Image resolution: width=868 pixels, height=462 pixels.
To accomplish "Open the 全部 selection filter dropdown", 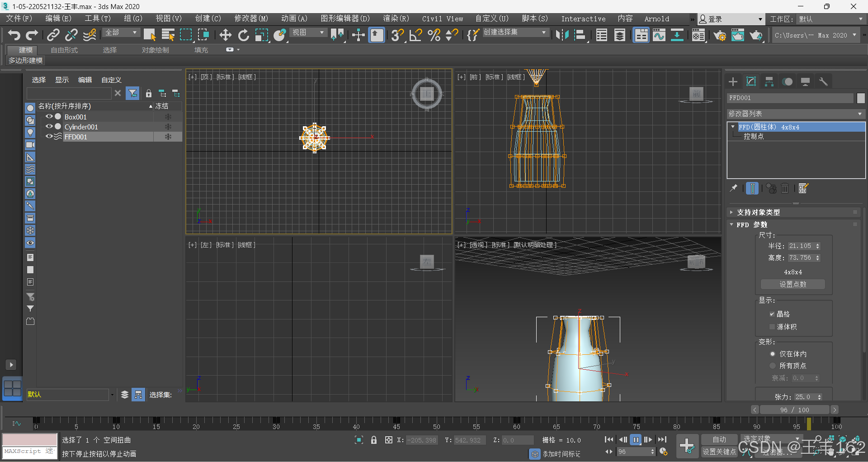I will click(x=121, y=33).
